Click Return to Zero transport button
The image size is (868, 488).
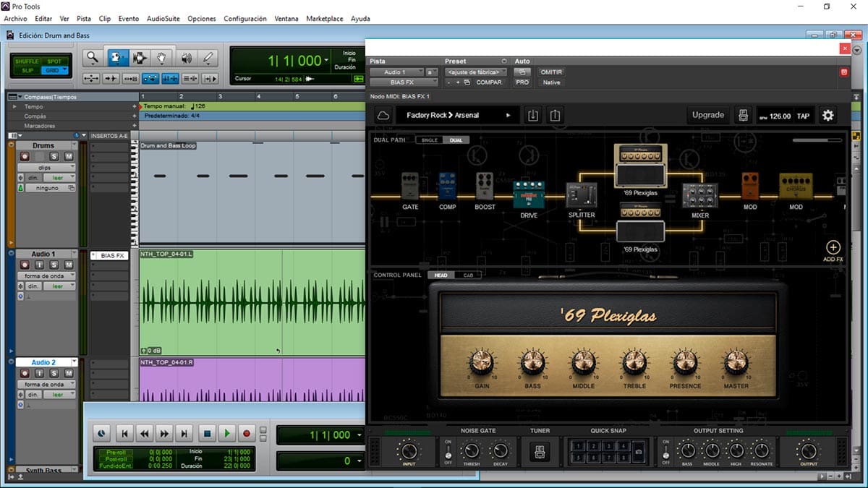(124, 434)
